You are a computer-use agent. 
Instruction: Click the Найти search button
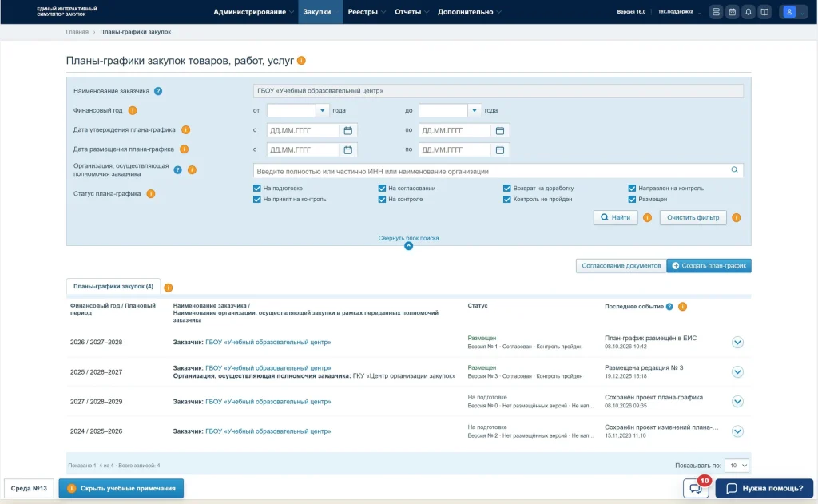click(x=616, y=217)
